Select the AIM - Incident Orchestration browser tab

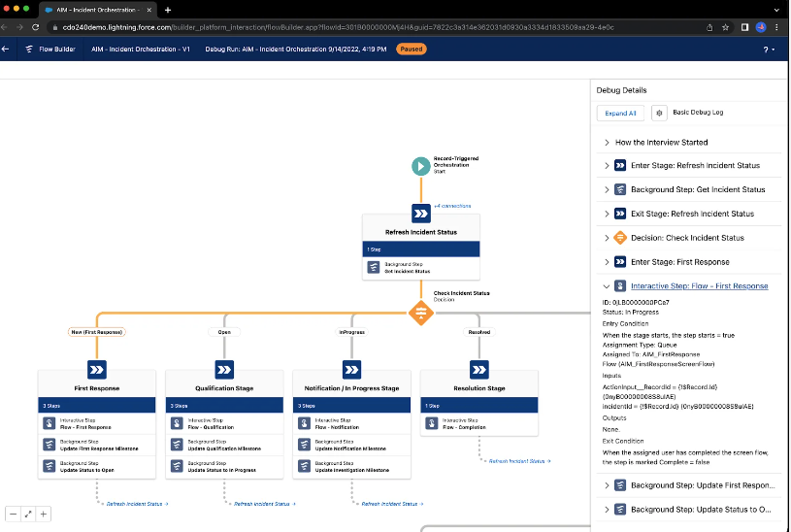pyautogui.click(x=96, y=10)
